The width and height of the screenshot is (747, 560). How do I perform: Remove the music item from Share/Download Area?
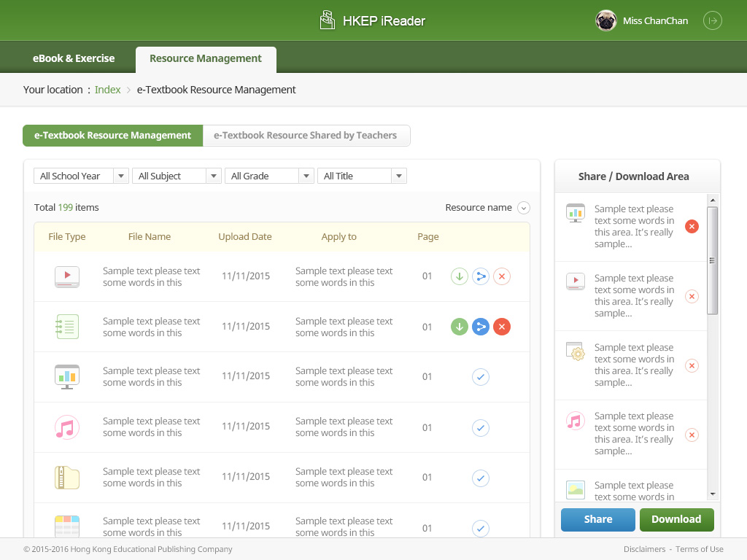pos(692,435)
